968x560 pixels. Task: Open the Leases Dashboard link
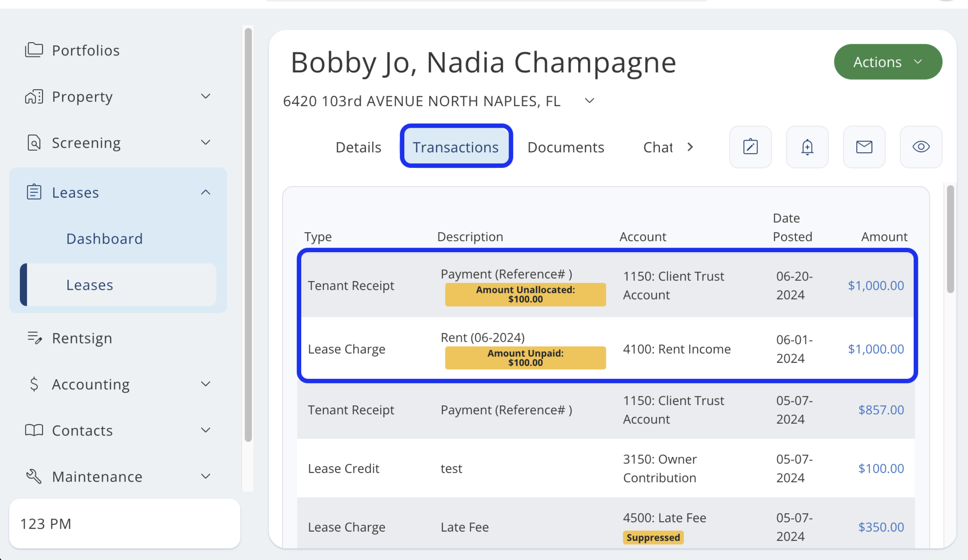pyautogui.click(x=104, y=239)
